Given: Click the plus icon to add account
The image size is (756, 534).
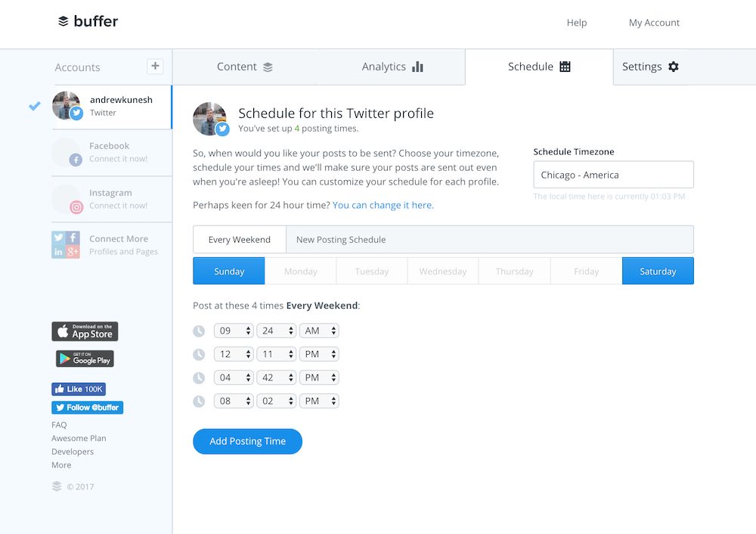Looking at the screenshot, I should click(x=155, y=67).
